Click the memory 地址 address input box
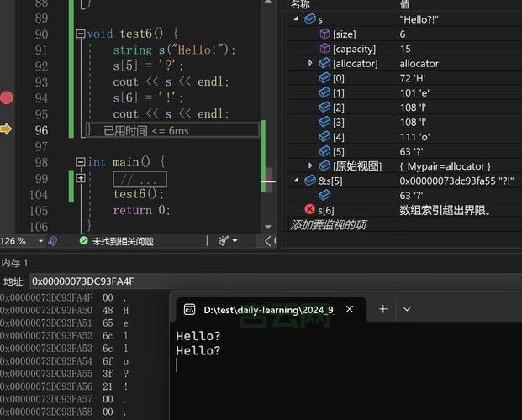Screen dimensions: 522x420 click(252, 281)
